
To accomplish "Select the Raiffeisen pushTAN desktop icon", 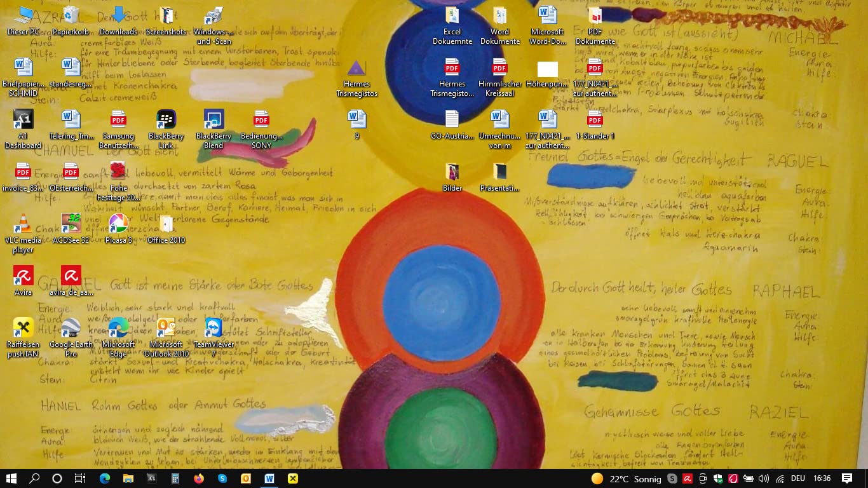I will (x=24, y=338).
